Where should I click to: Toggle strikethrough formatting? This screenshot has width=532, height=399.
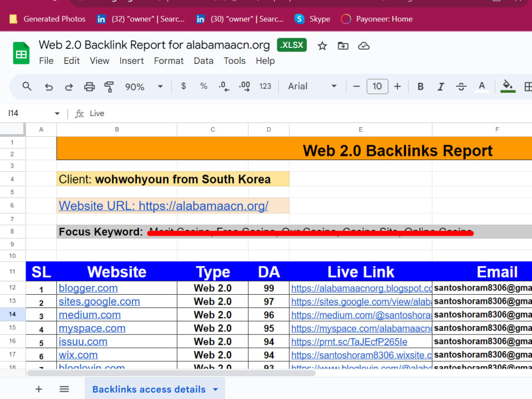461,87
